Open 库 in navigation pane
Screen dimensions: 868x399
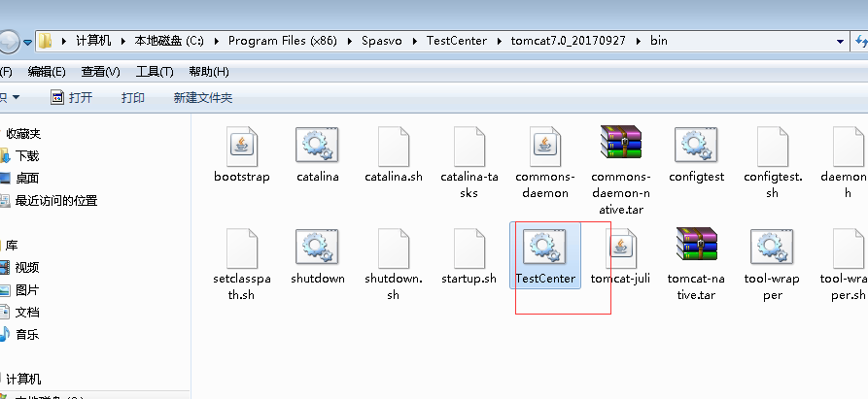click(x=12, y=246)
